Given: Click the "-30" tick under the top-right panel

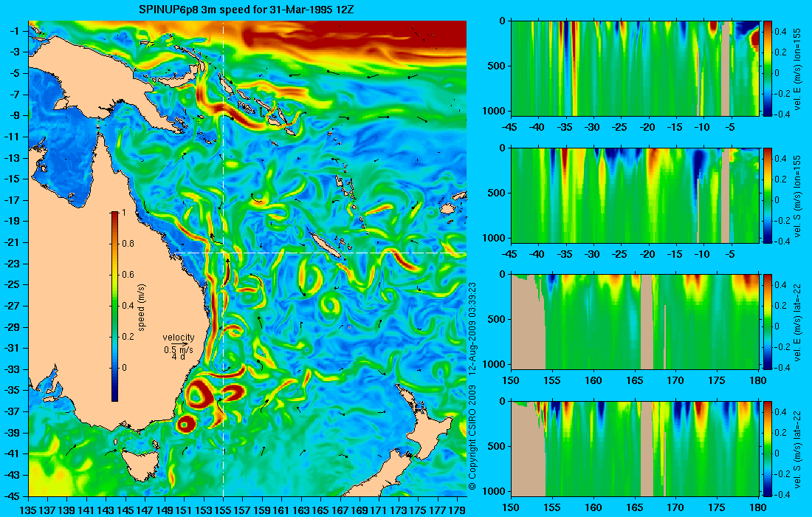Looking at the screenshot, I should pos(592,128).
